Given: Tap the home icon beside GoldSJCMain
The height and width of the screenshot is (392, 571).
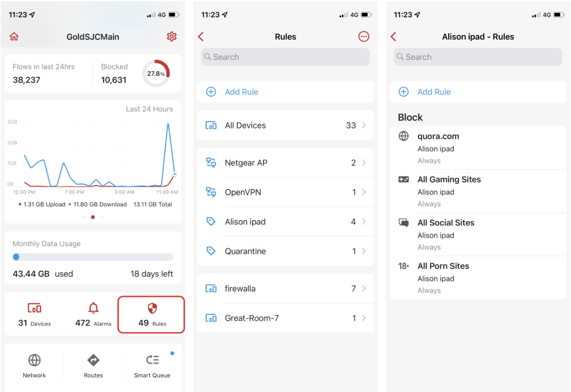Looking at the screenshot, I should 14,37.
